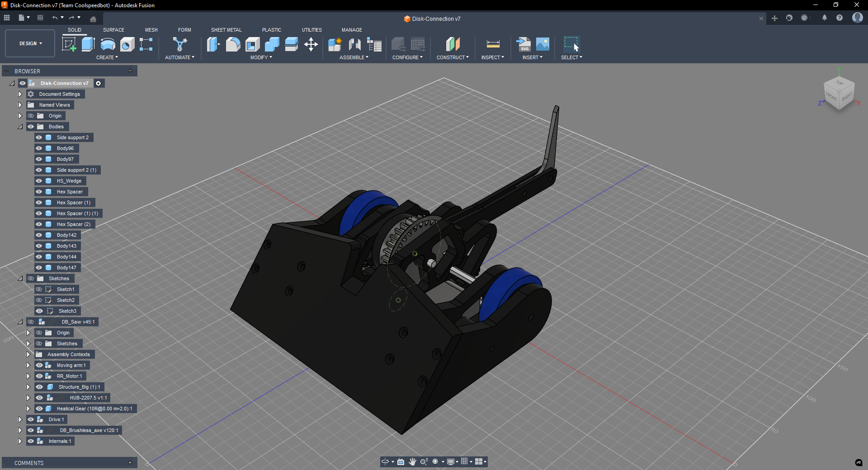868x470 pixels.
Task: Expand the Internals:1 component
Action: tap(20, 441)
